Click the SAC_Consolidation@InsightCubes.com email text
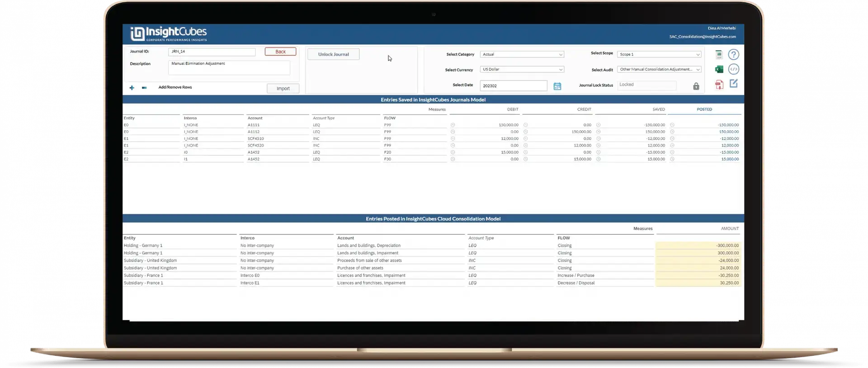This screenshot has height=368, width=868. pyautogui.click(x=702, y=37)
